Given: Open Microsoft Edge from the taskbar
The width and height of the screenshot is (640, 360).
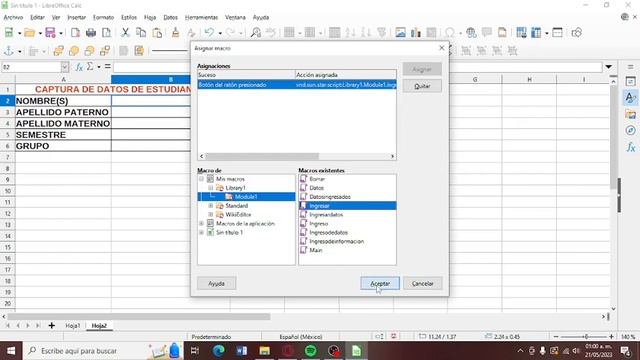Looking at the screenshot, I should click(218, 351).
